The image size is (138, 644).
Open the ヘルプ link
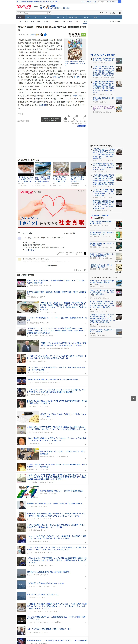(94, 2)
